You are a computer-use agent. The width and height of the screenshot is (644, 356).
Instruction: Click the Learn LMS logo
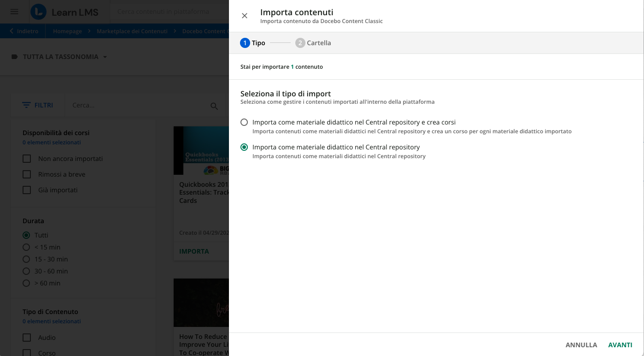coord(64,12)
